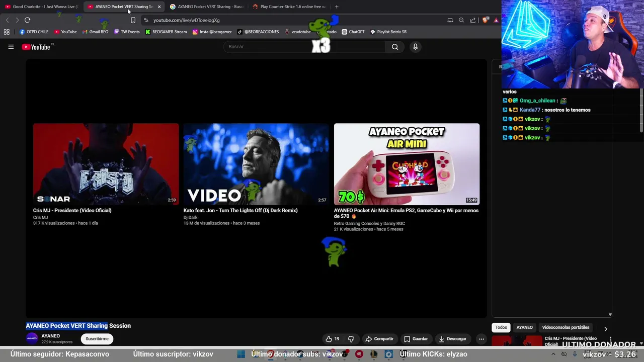This screenshot has height=362, width=644.
Task: Select the AYANEO filter chip
Action: [x=524, y=327]
